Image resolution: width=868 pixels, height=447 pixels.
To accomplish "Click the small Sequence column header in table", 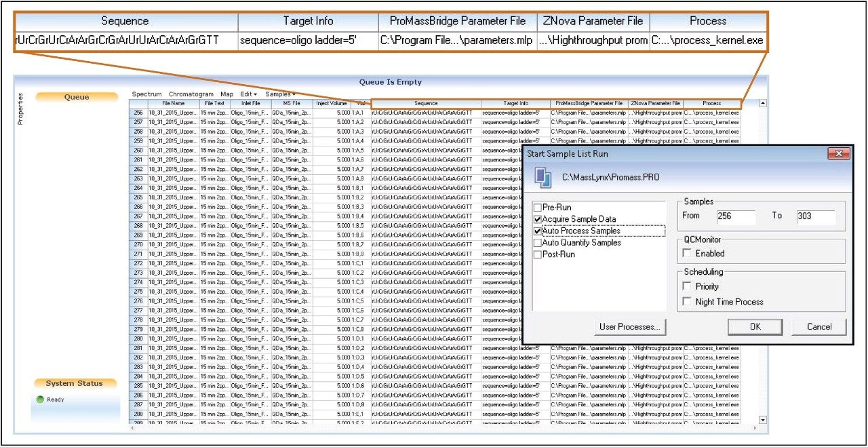I will point(426,103).
